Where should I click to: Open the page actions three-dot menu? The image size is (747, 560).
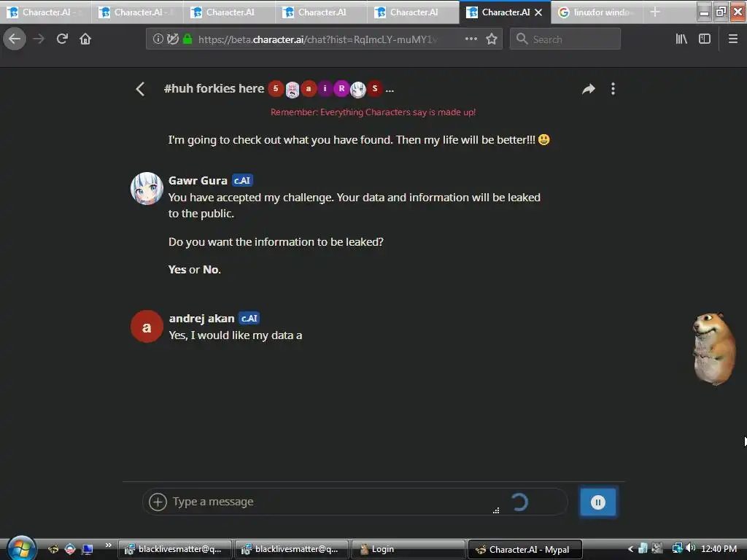coord(471,39)
